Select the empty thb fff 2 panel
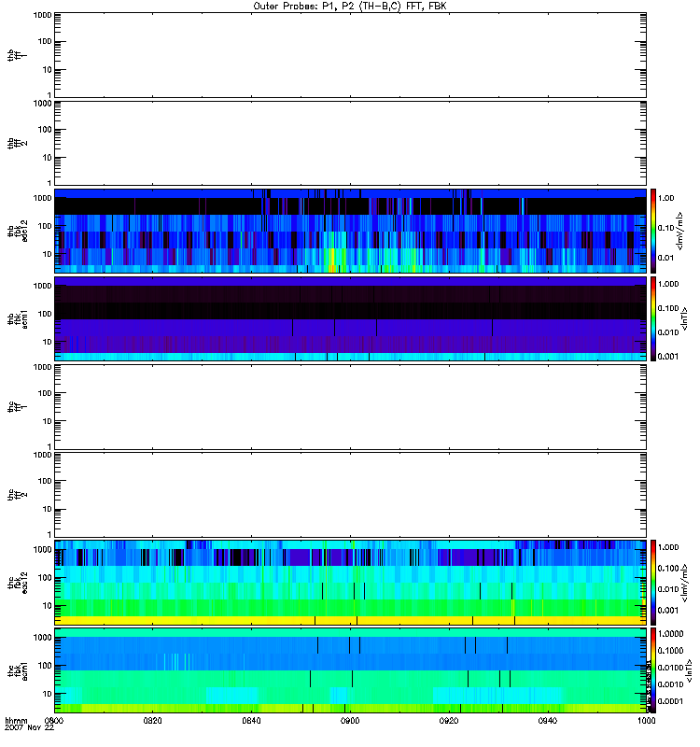This screenshot has height=747, width=700. coord(350,142)
